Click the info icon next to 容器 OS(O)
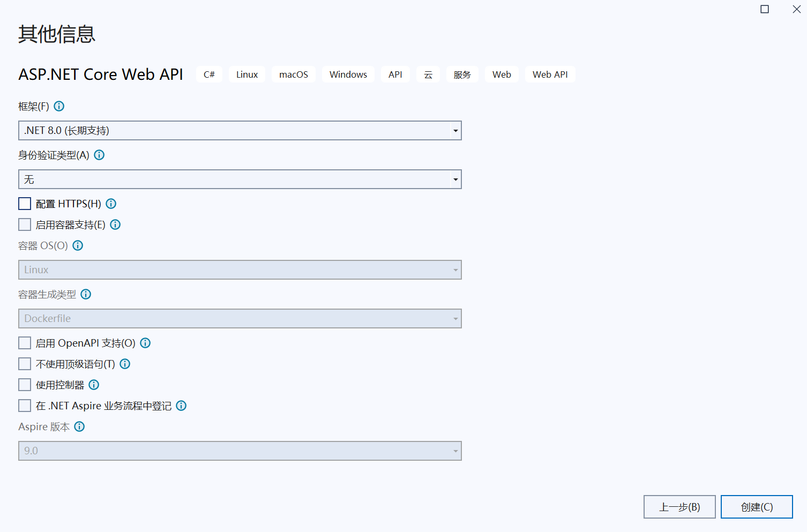 tap(78, 245)
